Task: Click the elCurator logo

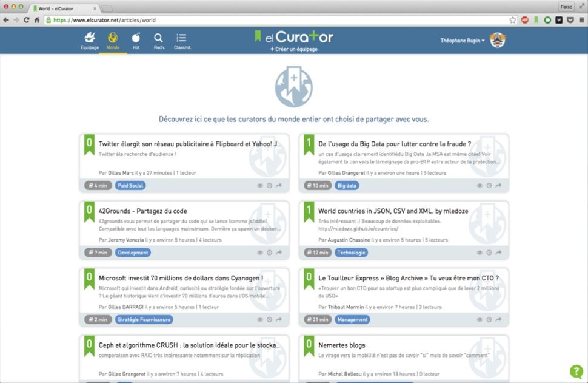Action: pos(293,37)
